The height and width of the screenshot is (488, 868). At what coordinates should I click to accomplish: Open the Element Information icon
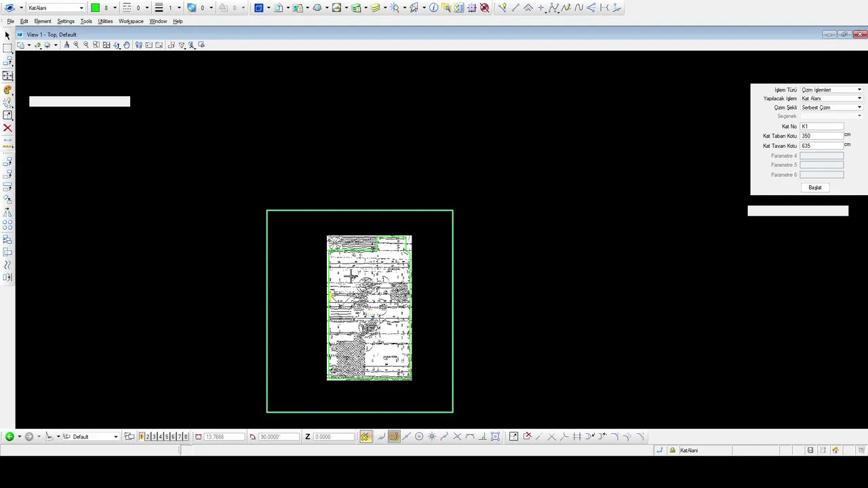point(434,8)
